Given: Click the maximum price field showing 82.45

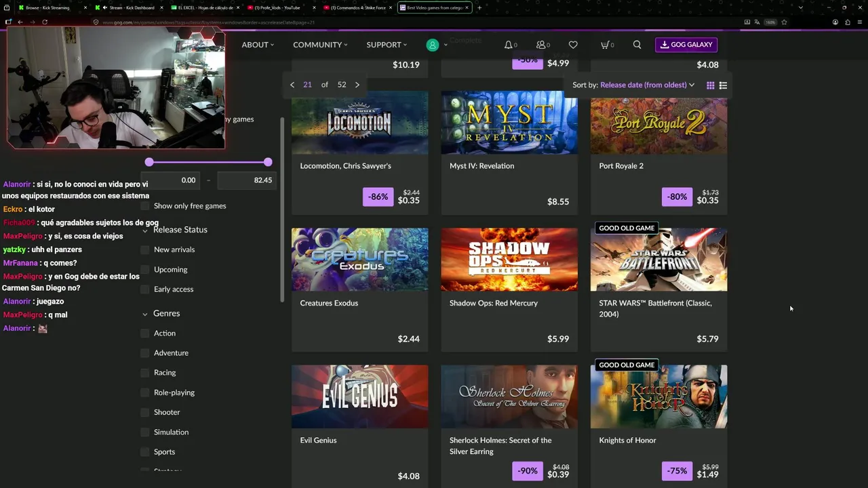Looking at the screenshot, I should point(247,180).
